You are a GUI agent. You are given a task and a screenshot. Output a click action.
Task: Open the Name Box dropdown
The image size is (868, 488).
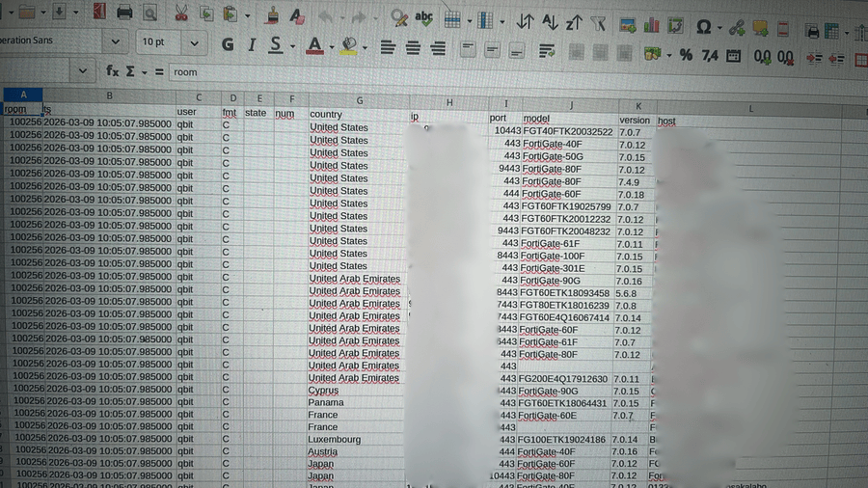pos(83,70)
